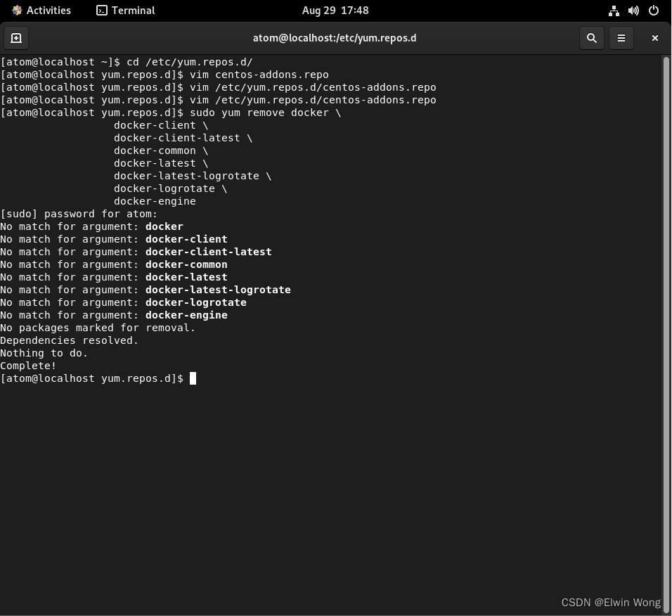Viewport: 672px width, 616px height.
Task: Click 'No match for argument: docker-common' line
Action: 114,264
